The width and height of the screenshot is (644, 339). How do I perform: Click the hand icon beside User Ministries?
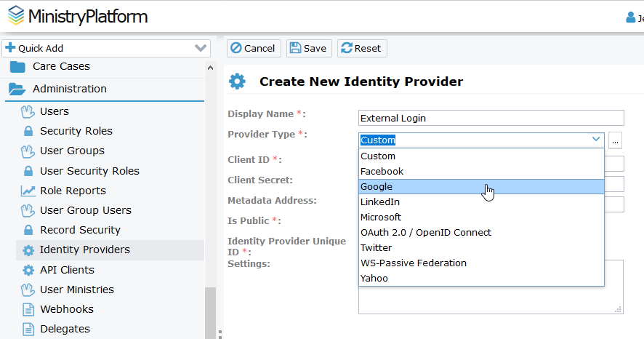tap(28, 290)
